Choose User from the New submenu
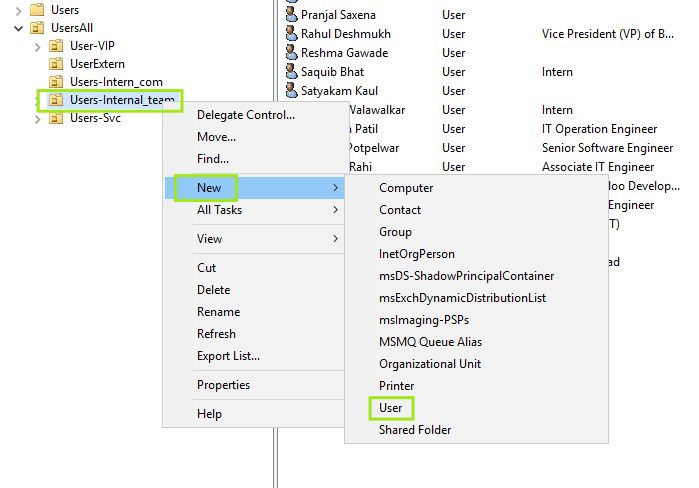 click(x=390, y=408)
